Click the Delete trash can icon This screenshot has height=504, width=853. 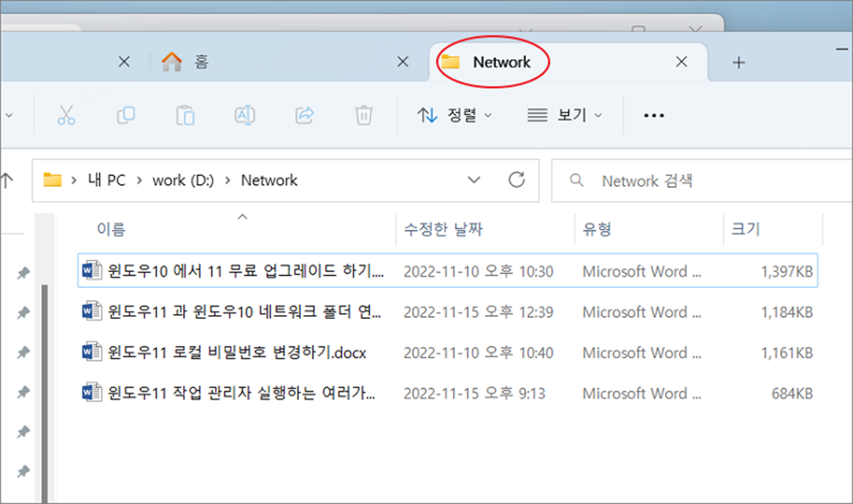pos(364,115)
